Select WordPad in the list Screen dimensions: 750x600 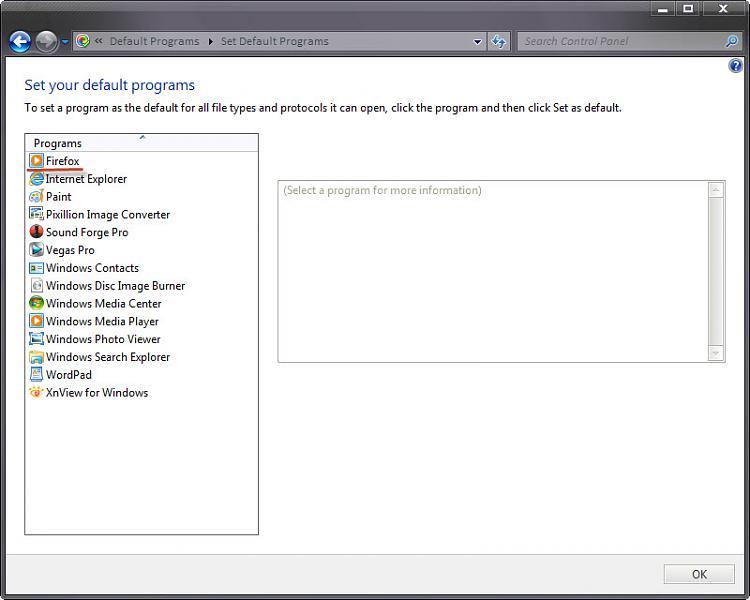tap(68, 375)
